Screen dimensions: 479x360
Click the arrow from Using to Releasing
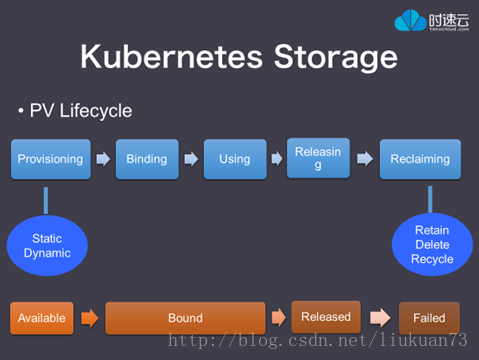pyautogui.click(x=277, y=159)
